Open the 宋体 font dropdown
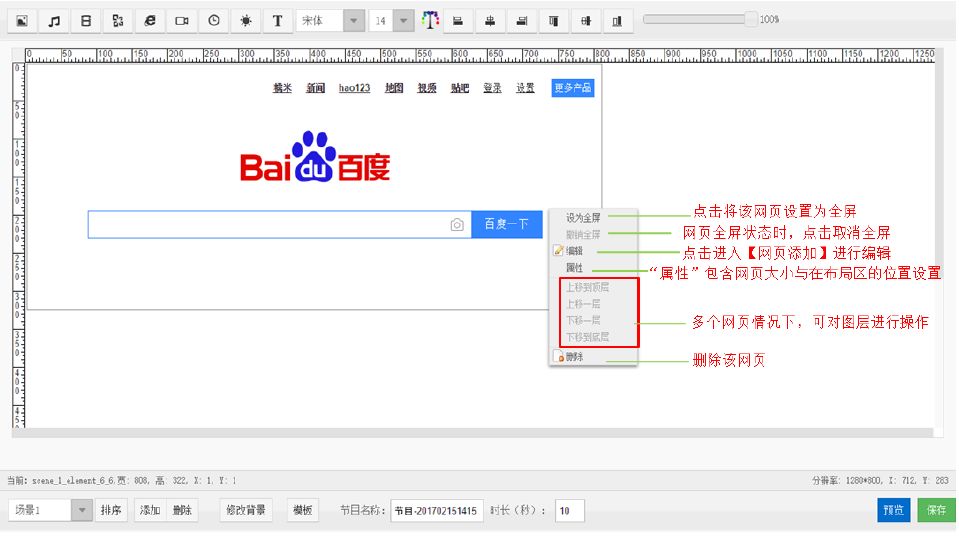 pyautogui.click(x=354, y=21)
